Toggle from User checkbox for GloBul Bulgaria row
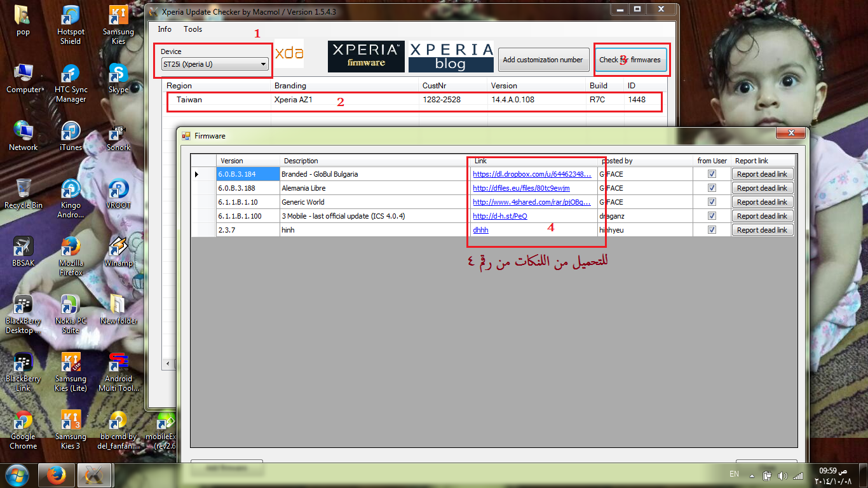This screenshot has height=488, width=868. pyautogui.click(x=712, y=173)
